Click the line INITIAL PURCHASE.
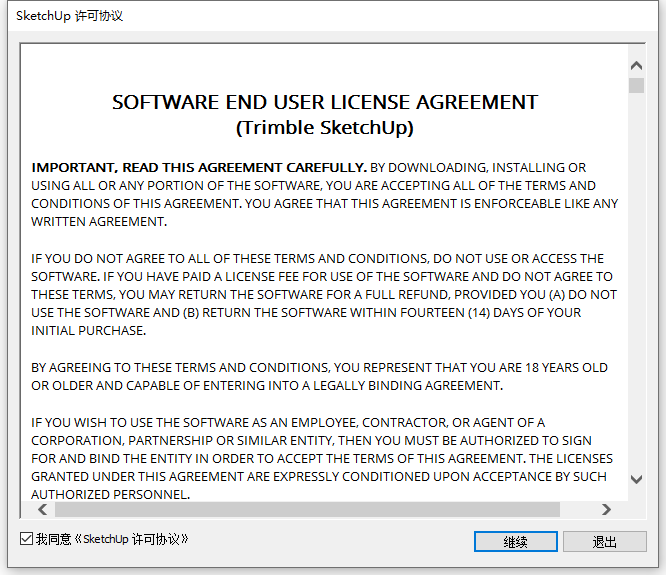The image size is (666, 575). [x=89, y=331]
